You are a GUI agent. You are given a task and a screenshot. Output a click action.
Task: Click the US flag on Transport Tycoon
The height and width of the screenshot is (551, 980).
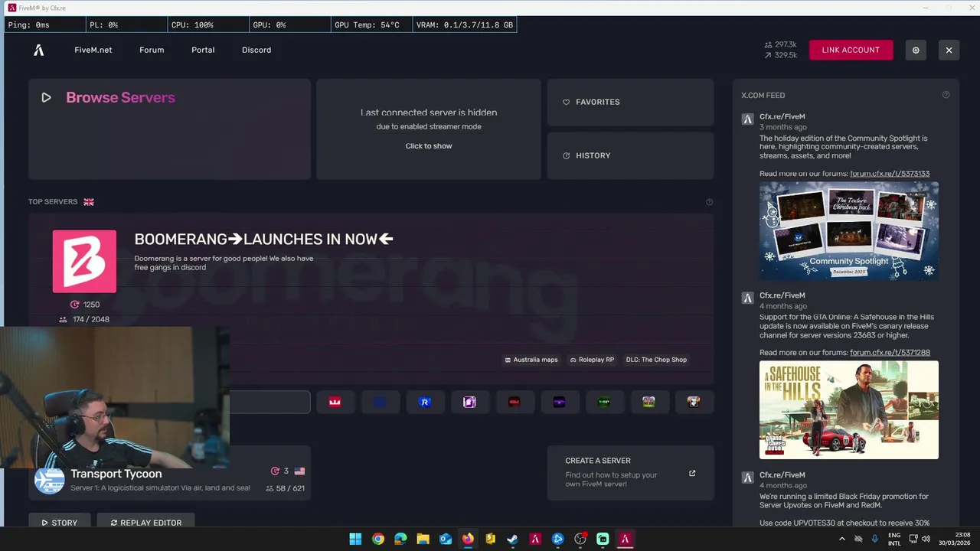click(299, 471)
